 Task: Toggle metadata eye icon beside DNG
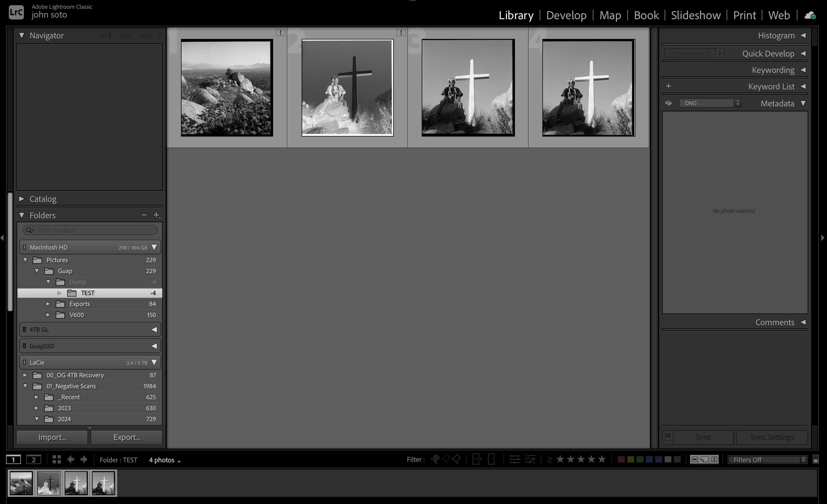(668, 103)
